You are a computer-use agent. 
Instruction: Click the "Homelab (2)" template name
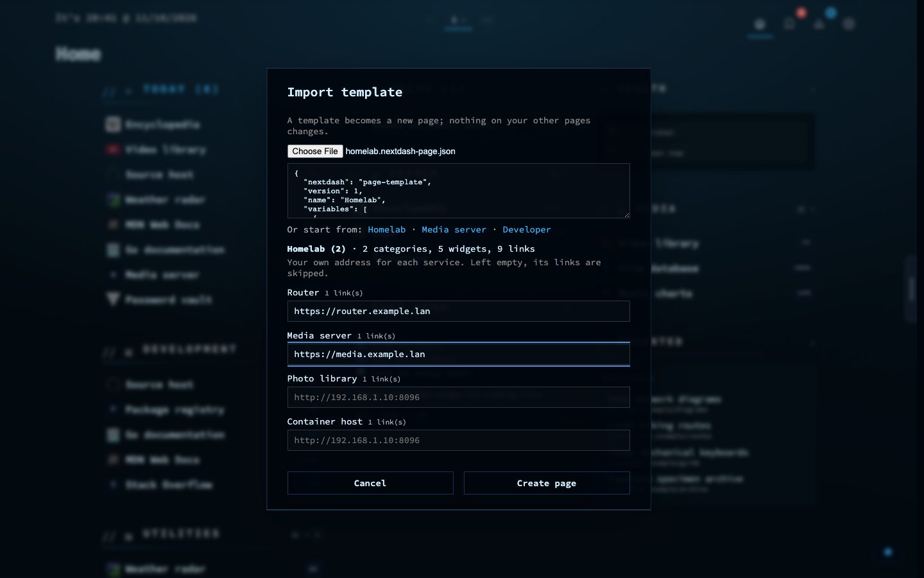click(316, 249)
